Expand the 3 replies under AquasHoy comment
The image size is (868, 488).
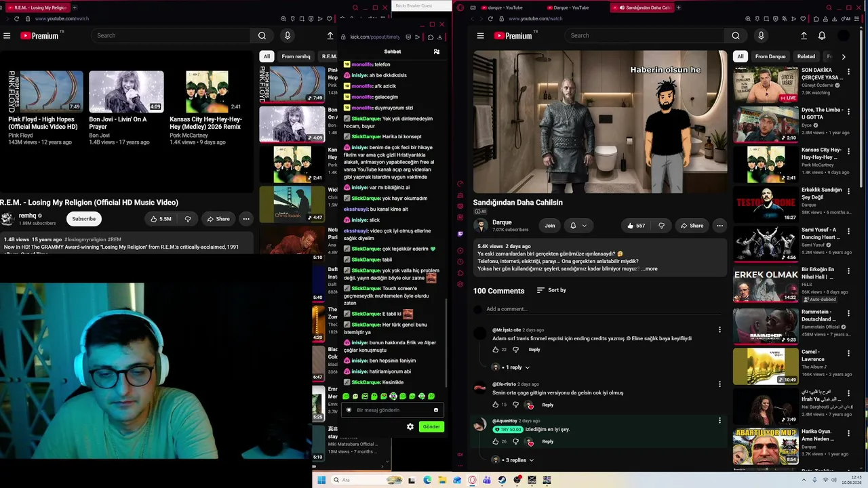pyautogui.click(x=513, y=460)
